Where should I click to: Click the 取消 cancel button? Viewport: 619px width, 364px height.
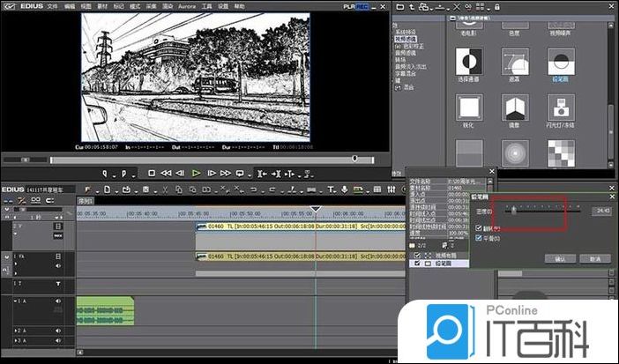tap(595, 259)
